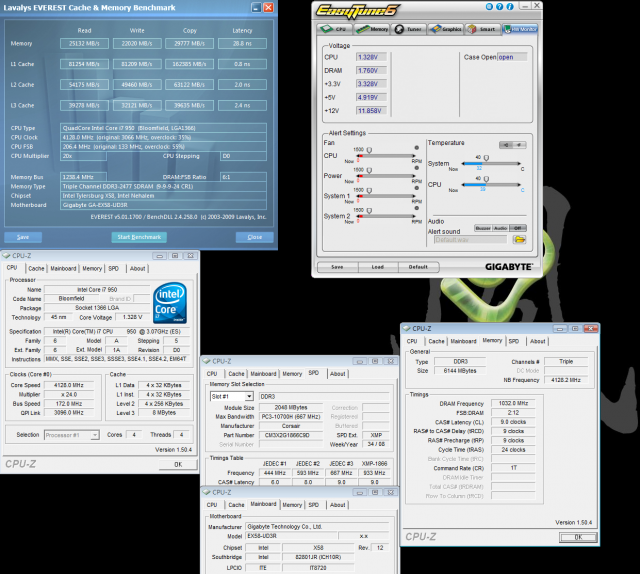640x574 pixels.
Task: Click the CPU-Z title icon of the Mainboard window
Action: (x=207, y=492)
